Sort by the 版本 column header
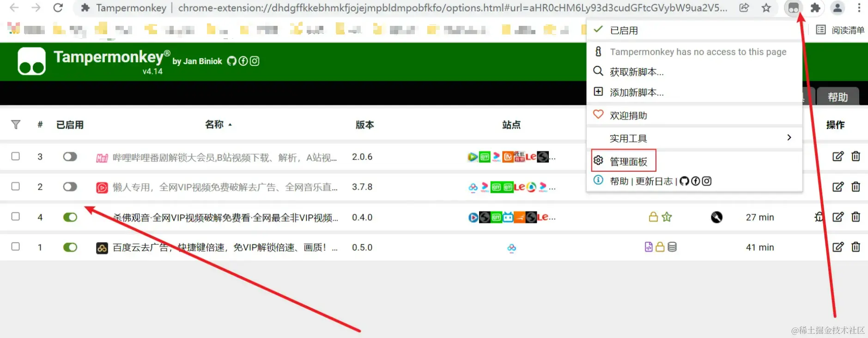This screenshot has height=338, width=868. [364, 125]
